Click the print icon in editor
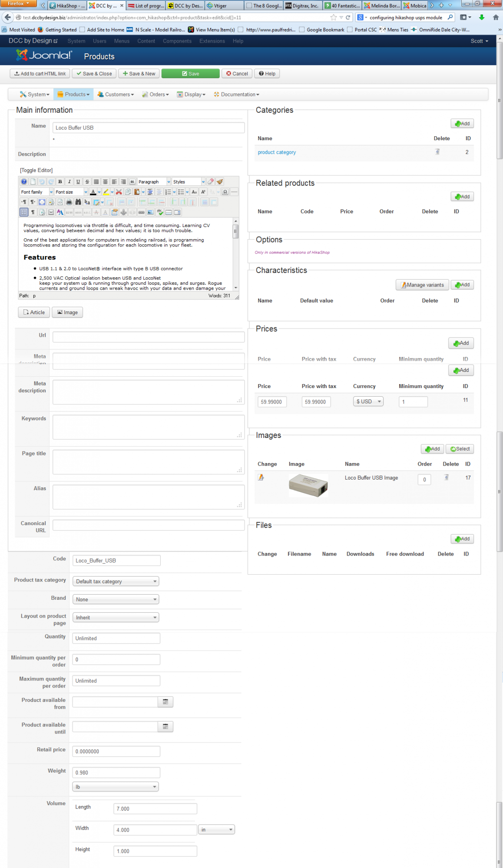503x868 pixels. 69,202
